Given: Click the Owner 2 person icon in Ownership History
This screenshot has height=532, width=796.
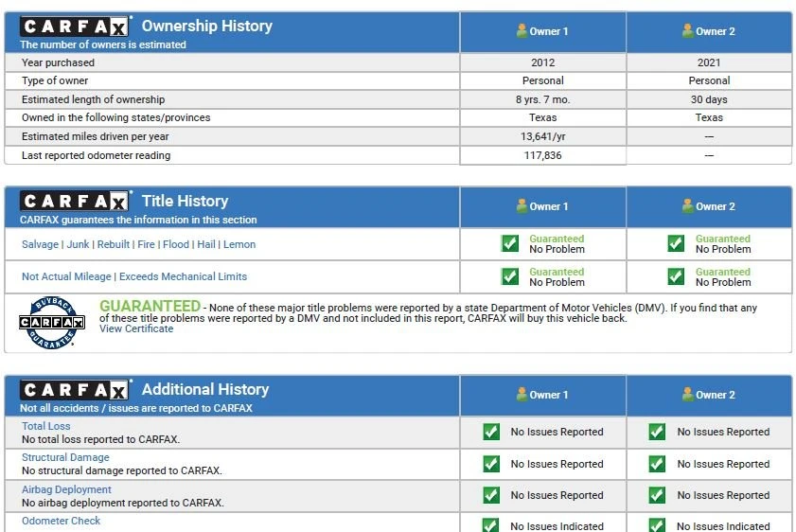Looking at the screenshot, I should (x=687, y=30).
